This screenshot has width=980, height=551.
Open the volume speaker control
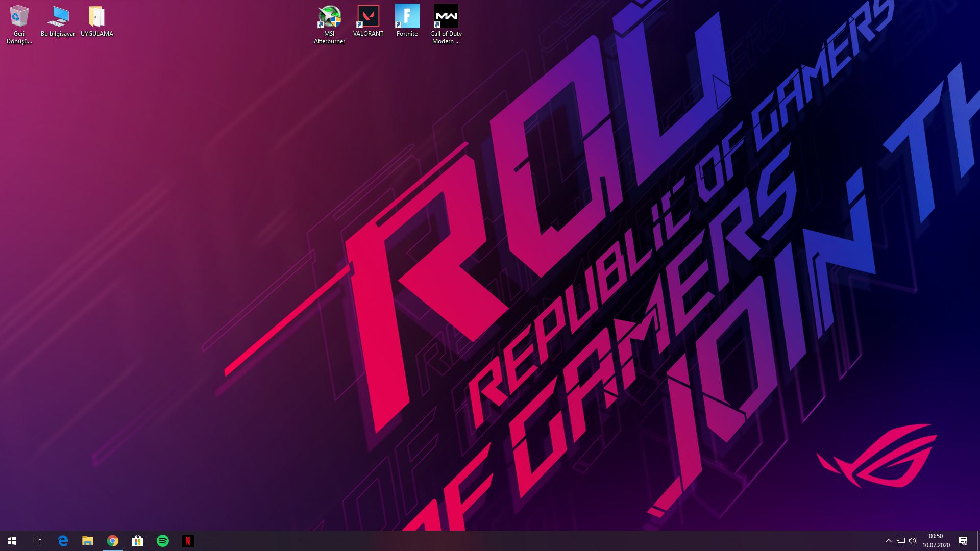tap(913, 541)
